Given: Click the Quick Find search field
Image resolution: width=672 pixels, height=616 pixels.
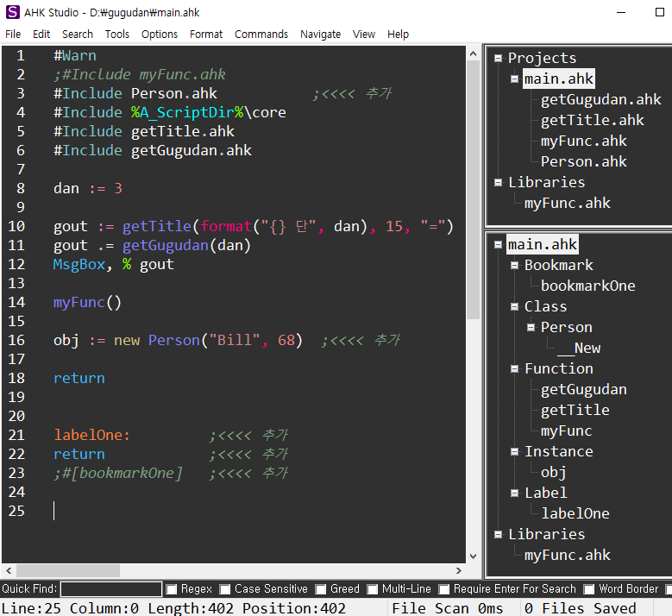Looking at the screenshot, I should (x=111, y=589).
